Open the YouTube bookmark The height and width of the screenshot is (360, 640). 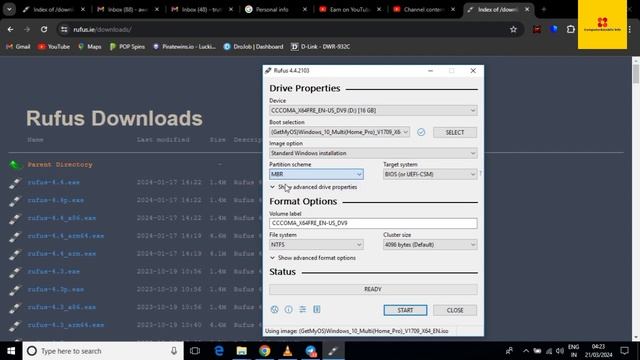(53, 47)
